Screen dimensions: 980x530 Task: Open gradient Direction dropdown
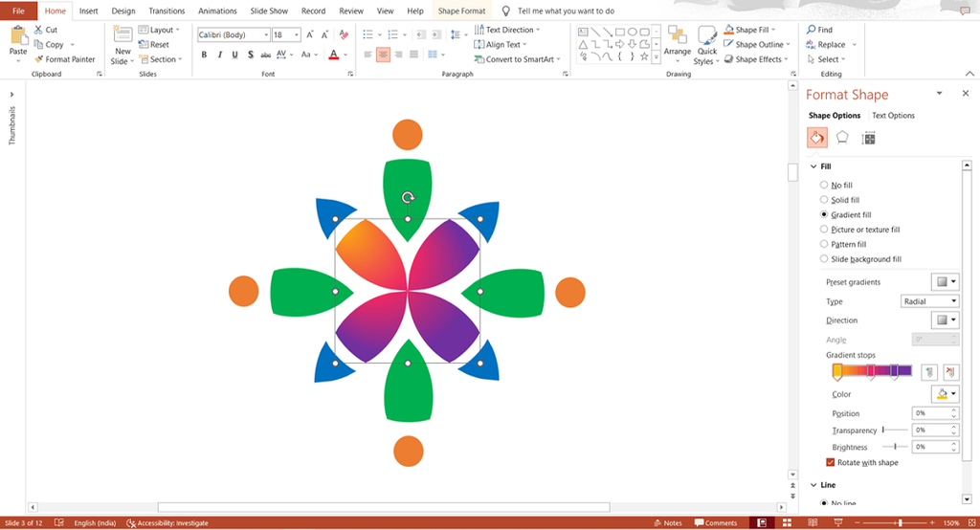pyautogui.click(x=945, y=320)
